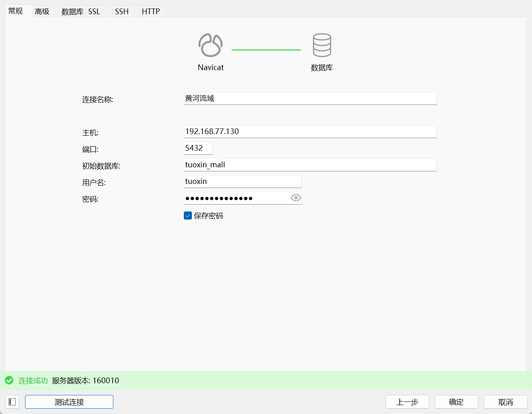The height and width of the screenshot is (414, 532).
Task: Click the database cylinder icon
Action: coord(322,45)
